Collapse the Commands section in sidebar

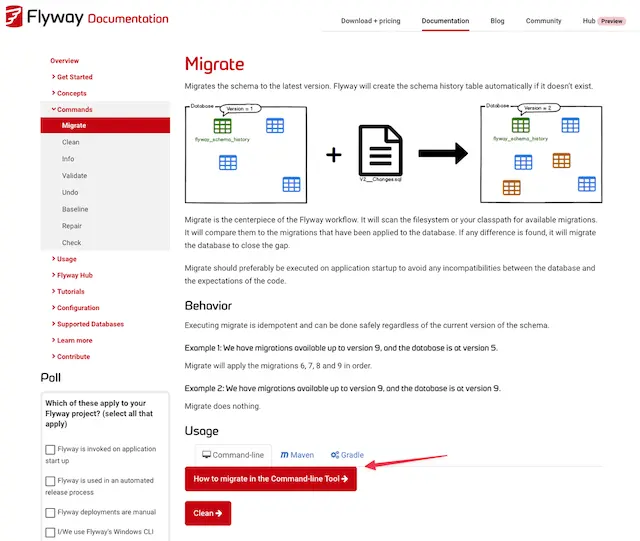point(72,109)
